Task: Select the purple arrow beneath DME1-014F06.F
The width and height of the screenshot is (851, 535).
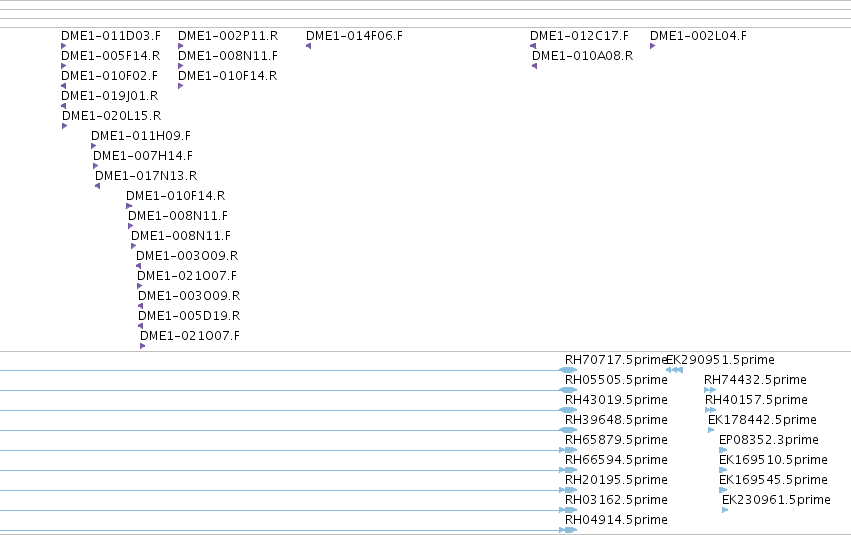Action: coord(308,46)
